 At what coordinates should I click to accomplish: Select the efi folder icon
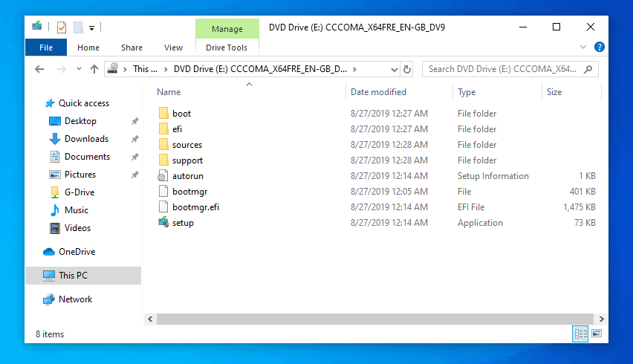pyautogui.click(x=163, y=129)
